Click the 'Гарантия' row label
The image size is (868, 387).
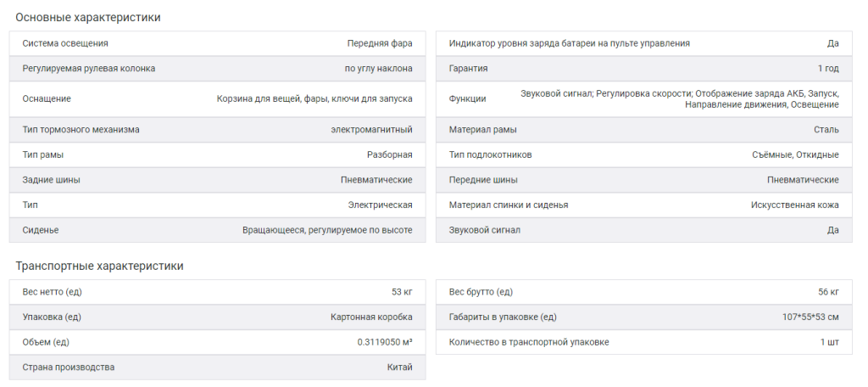point(468,69)
